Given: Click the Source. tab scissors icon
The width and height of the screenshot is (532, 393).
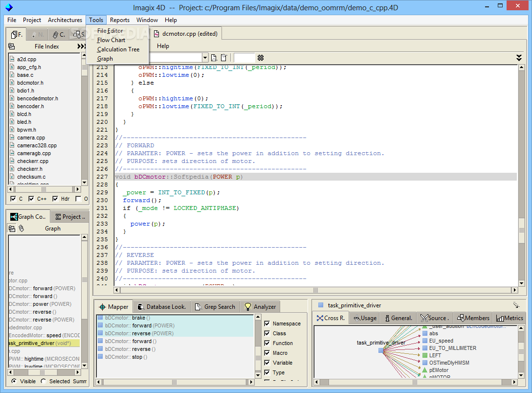Looking at the screenshot, I should (424, 318).
